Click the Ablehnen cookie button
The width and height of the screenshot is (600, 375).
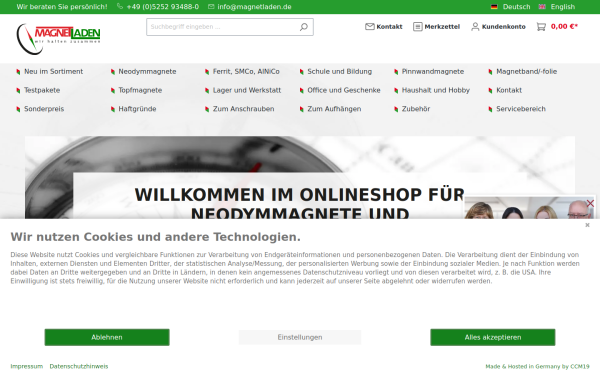point(107,337)
